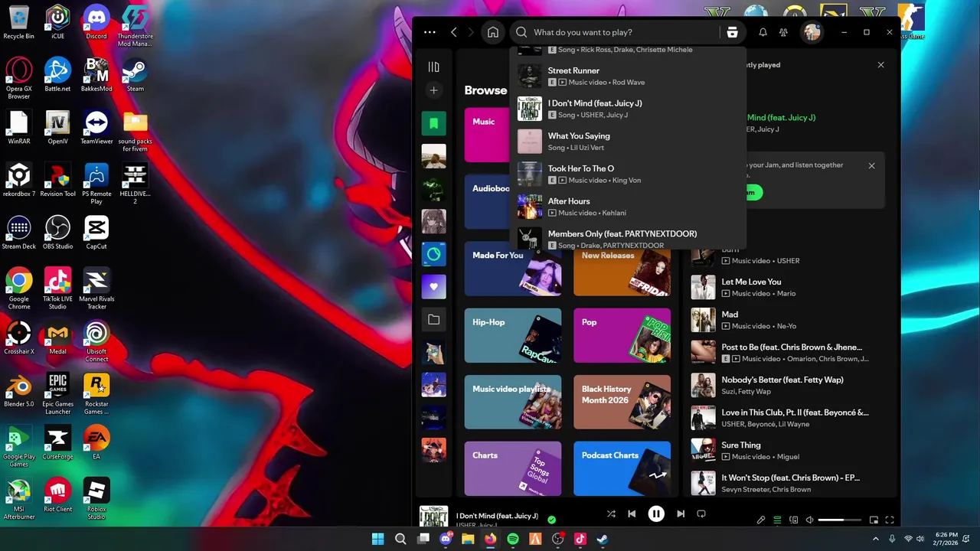Expand Your Library in the sidebar

pyautogui.click(x=433, y=67)
